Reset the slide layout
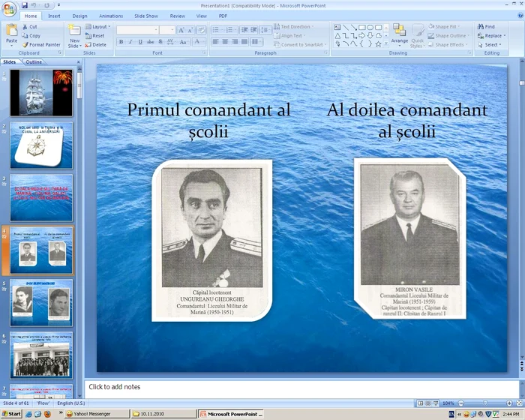This screenshot has height=420, width=525. coord(94,35)
